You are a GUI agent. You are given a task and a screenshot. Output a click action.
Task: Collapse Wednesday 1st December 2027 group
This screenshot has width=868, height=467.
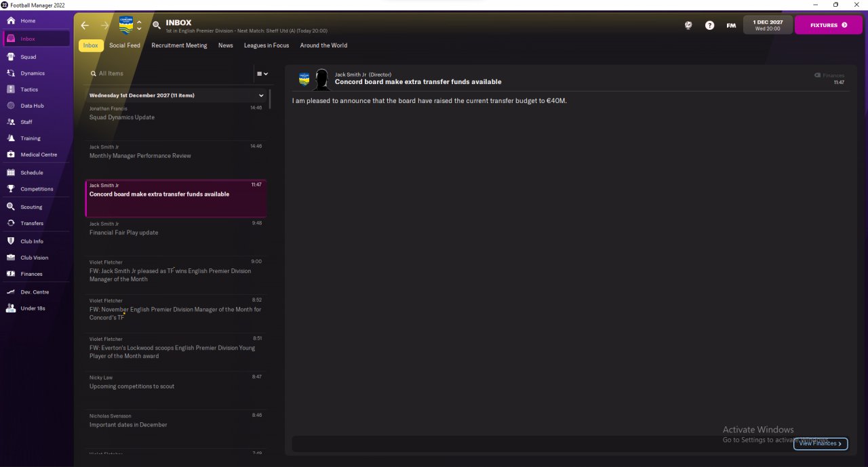click(261, 96)
